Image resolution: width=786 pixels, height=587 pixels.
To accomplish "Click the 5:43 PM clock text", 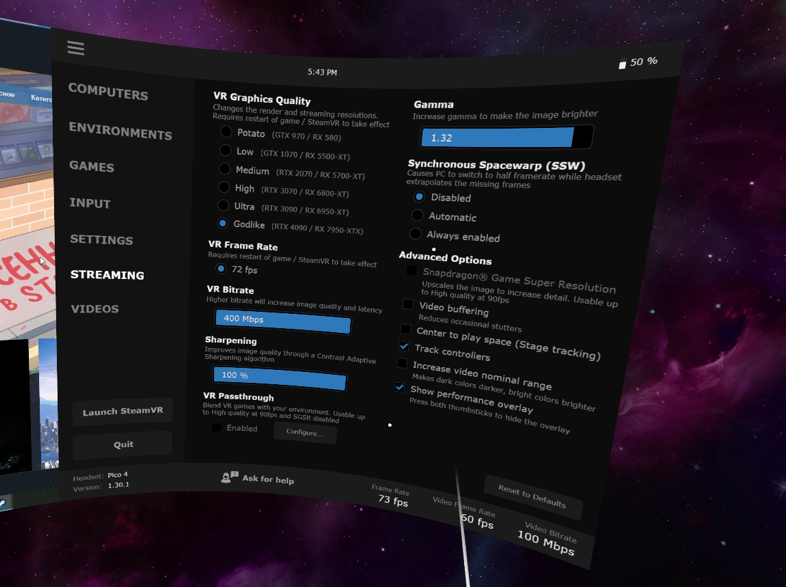I will (322, 72).
